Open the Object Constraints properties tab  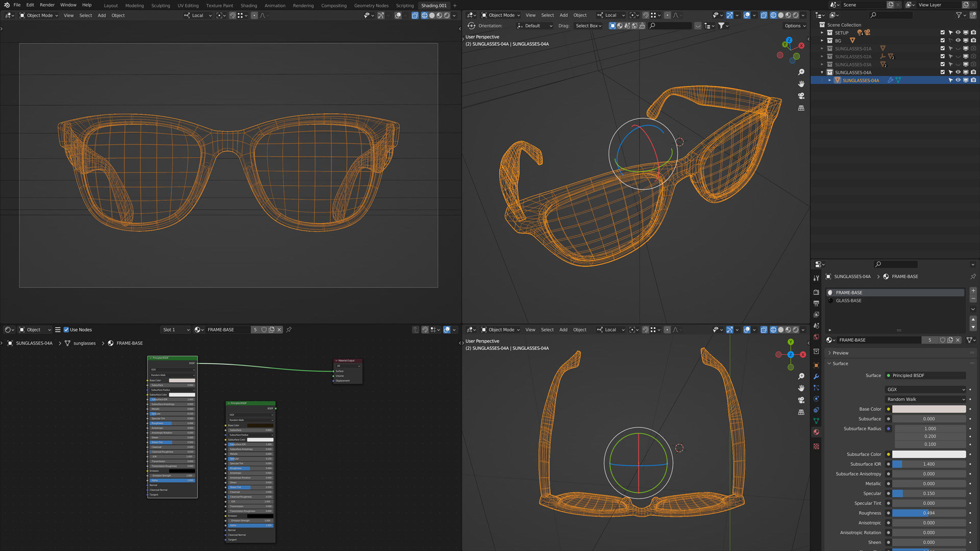point(816,410)
